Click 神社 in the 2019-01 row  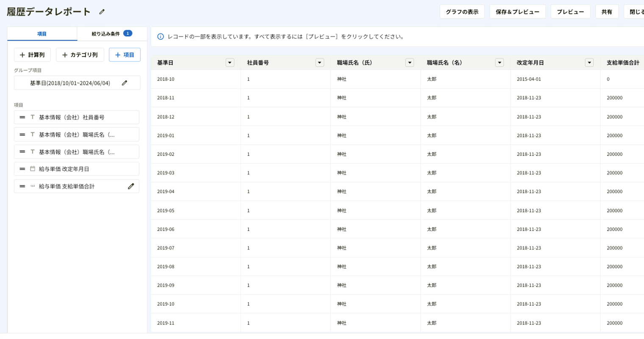tap(341, 136)
